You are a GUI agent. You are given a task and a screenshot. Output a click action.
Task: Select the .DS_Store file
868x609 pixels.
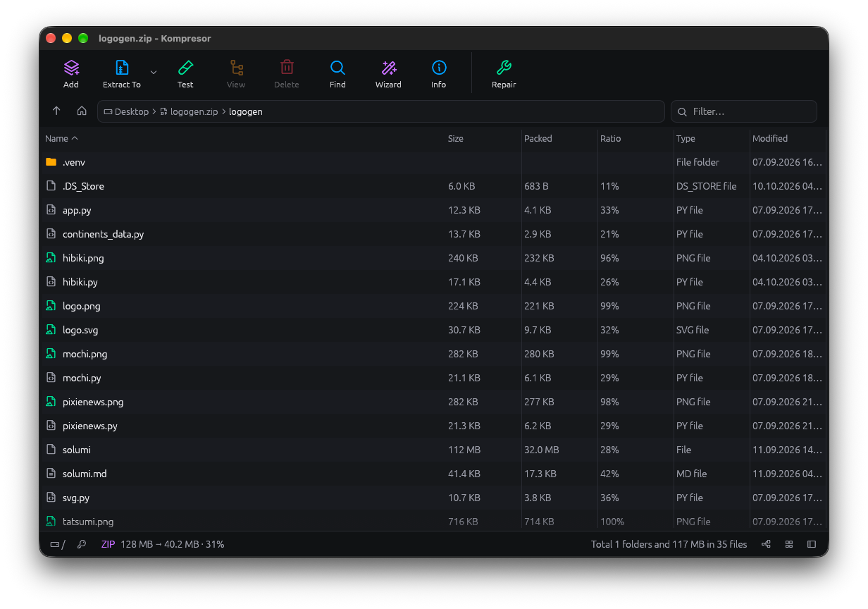(x=433, y=186)
